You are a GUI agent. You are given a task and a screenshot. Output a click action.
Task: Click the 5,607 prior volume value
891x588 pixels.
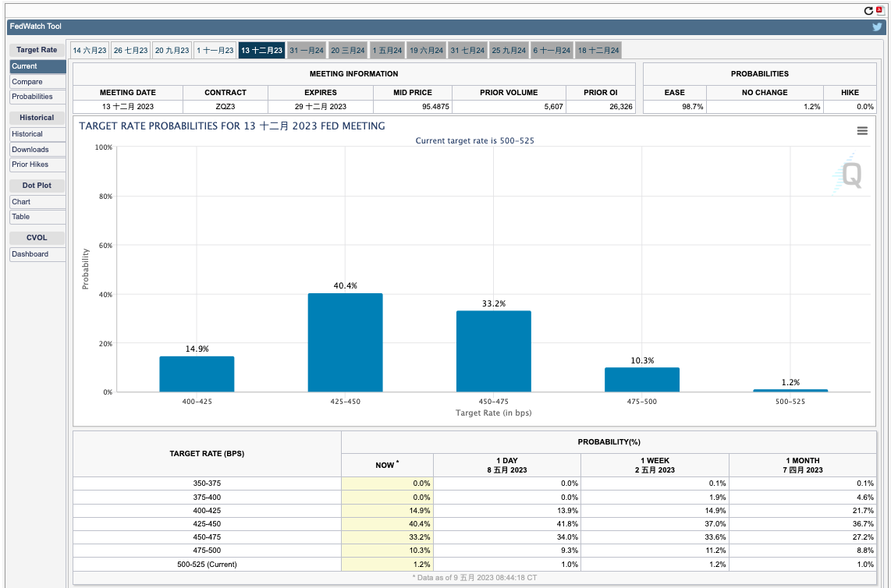[553, 107]
